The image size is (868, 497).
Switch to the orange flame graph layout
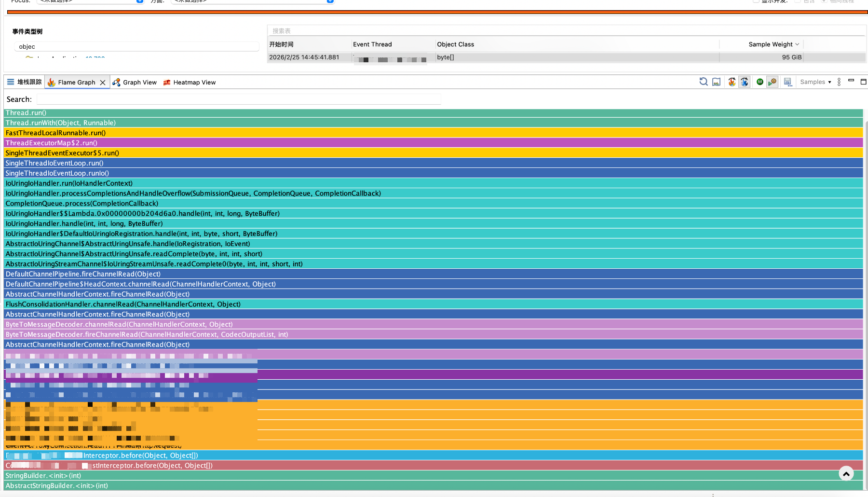[x=732, y=82]
